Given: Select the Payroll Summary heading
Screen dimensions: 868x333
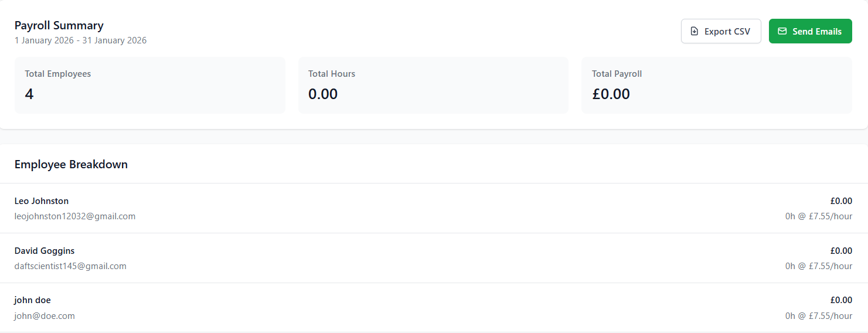Looking at the screenshot, I should (59, 25).
